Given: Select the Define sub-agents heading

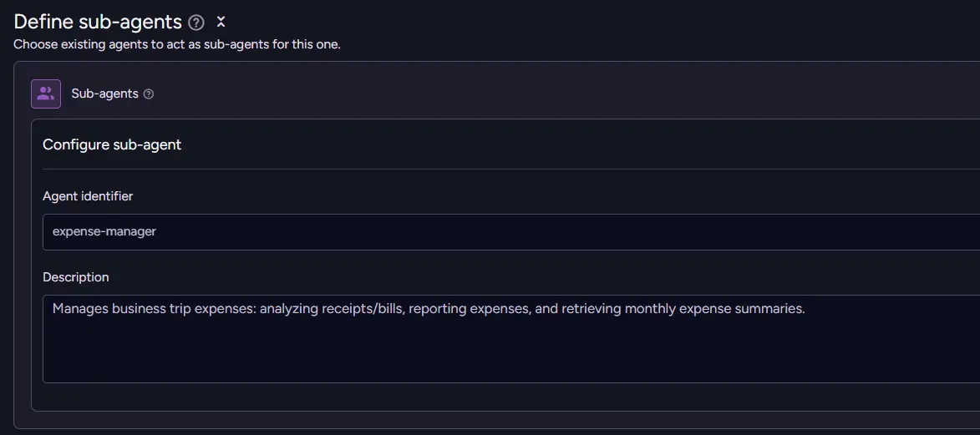Looking at the screenshot, I should (x=98, y=23).
